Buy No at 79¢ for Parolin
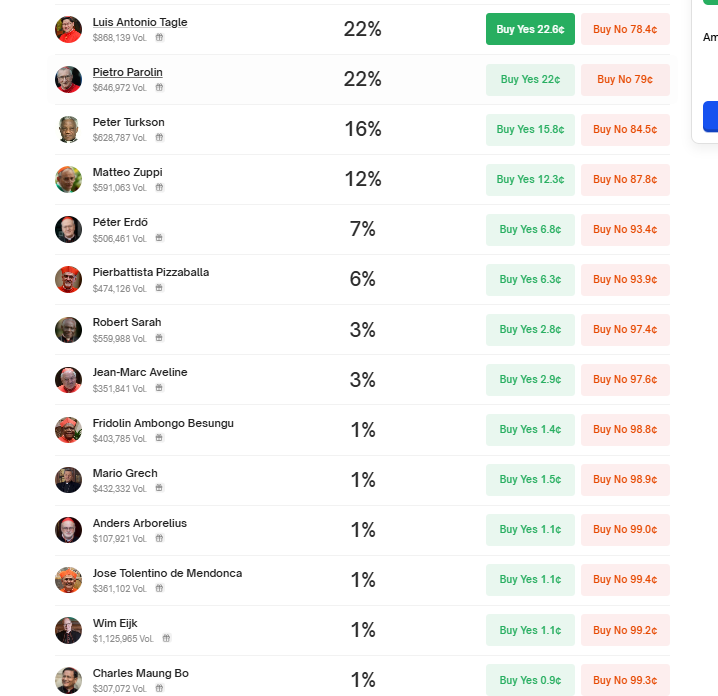The image size is (718, 696). (x=625, y=79)
